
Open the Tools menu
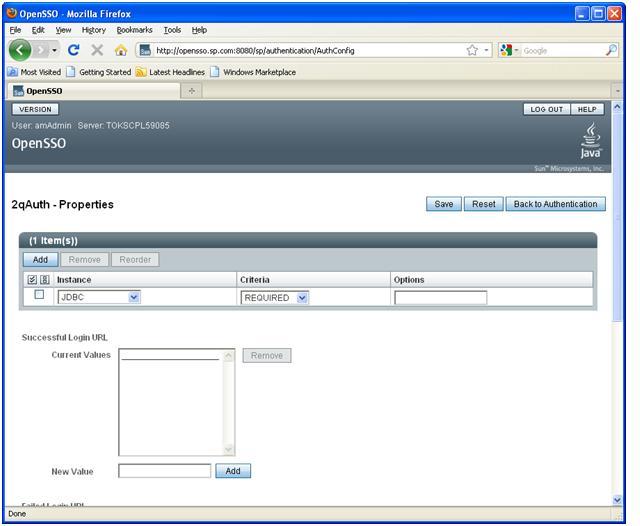172,30
